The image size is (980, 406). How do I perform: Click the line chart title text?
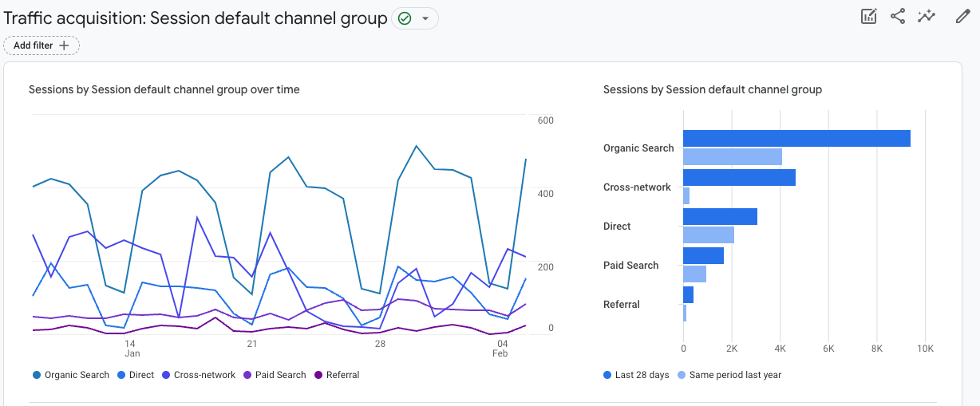point(164,89)
